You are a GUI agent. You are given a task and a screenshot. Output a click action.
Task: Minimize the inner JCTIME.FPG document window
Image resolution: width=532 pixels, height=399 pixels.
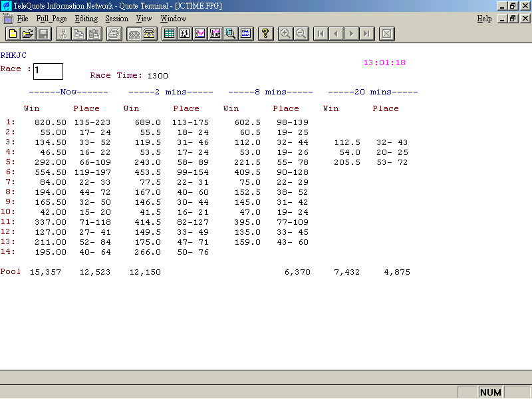click(503, 19)
